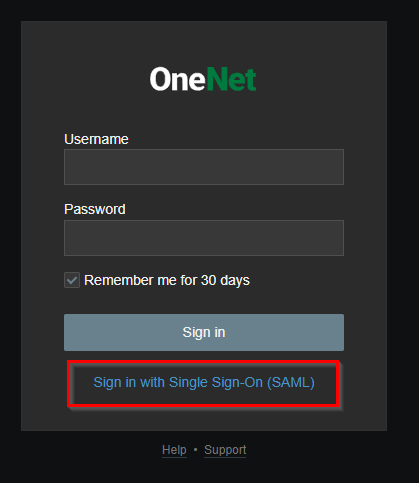Click the "Remember me for 30 days" label

(x=167, y=280)
